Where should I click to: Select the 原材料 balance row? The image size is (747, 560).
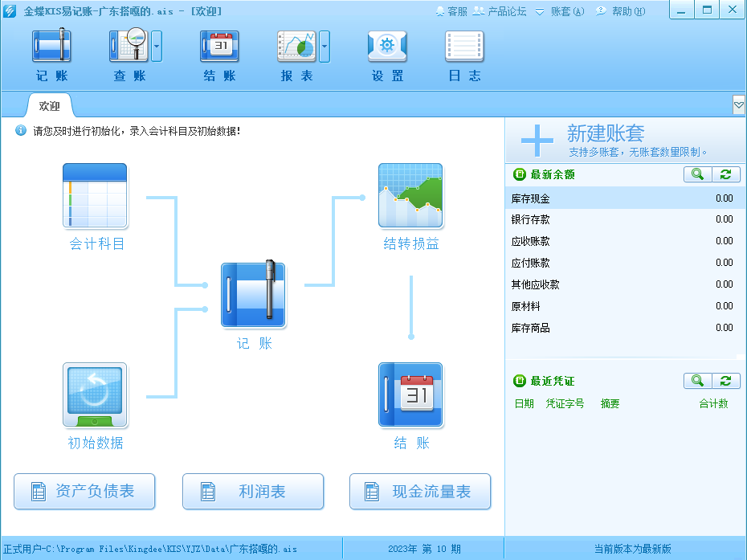click(625, 306)
